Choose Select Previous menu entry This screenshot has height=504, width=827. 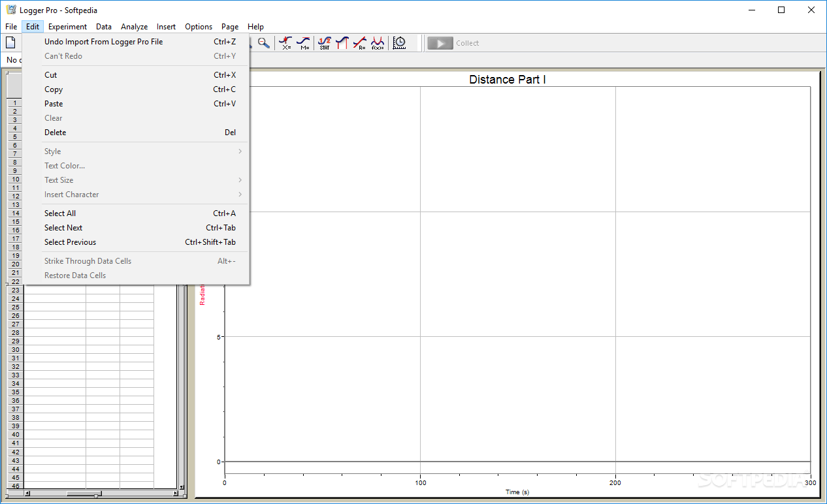pyautogui.click(x=136, y=242)
